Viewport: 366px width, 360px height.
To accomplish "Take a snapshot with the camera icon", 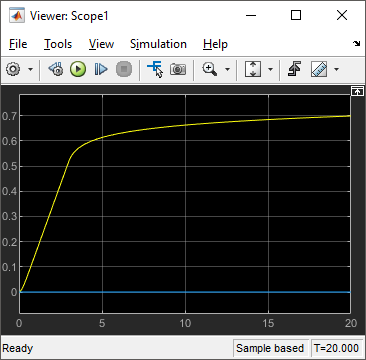I will pos(178,69).
